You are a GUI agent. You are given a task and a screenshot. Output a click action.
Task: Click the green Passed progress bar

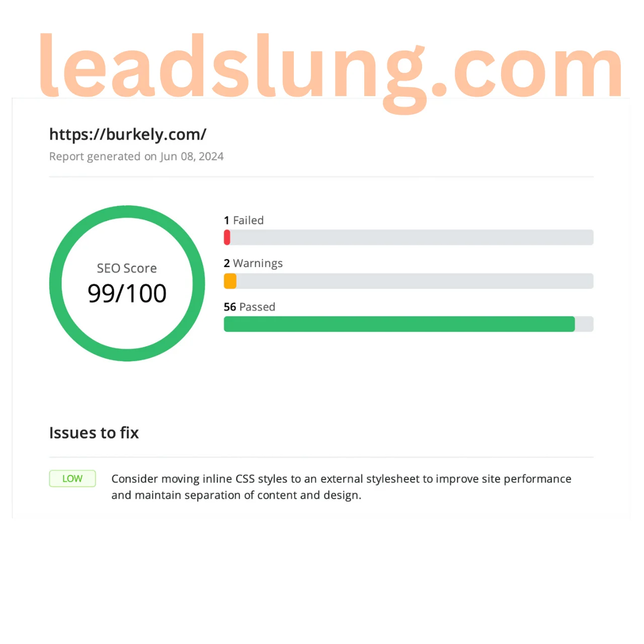coord(399,324)
